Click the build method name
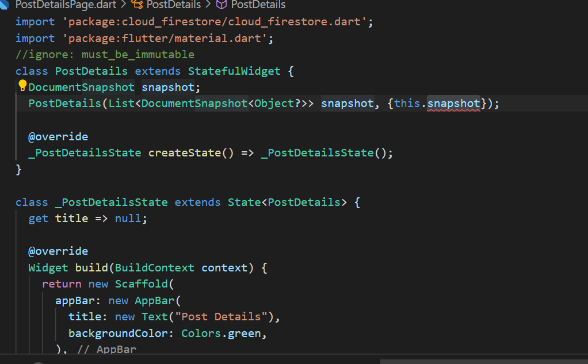This screenshot has height=364, width=588. [91, 268]
